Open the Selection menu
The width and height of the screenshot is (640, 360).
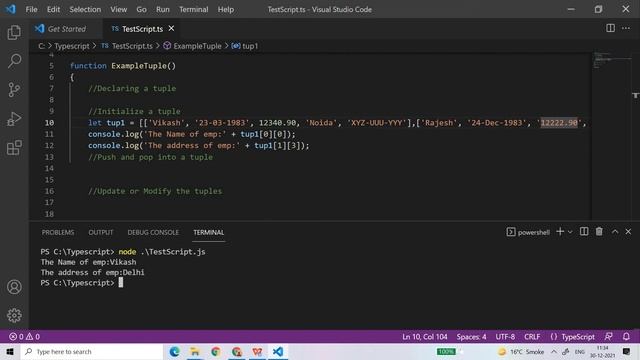click(x=85, y=9)
